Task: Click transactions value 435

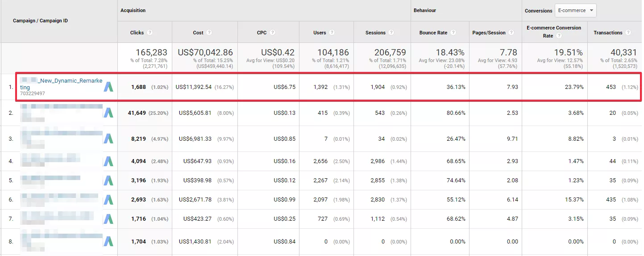Action: (611, 200)
